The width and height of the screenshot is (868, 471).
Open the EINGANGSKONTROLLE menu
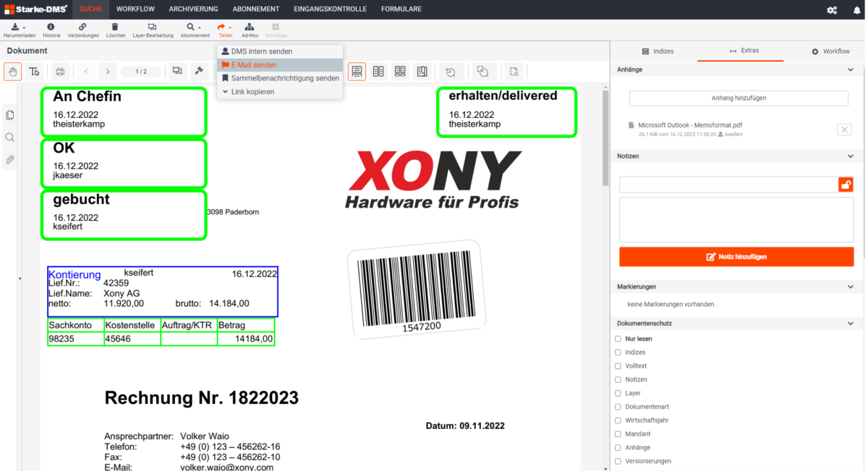[331, 9]
